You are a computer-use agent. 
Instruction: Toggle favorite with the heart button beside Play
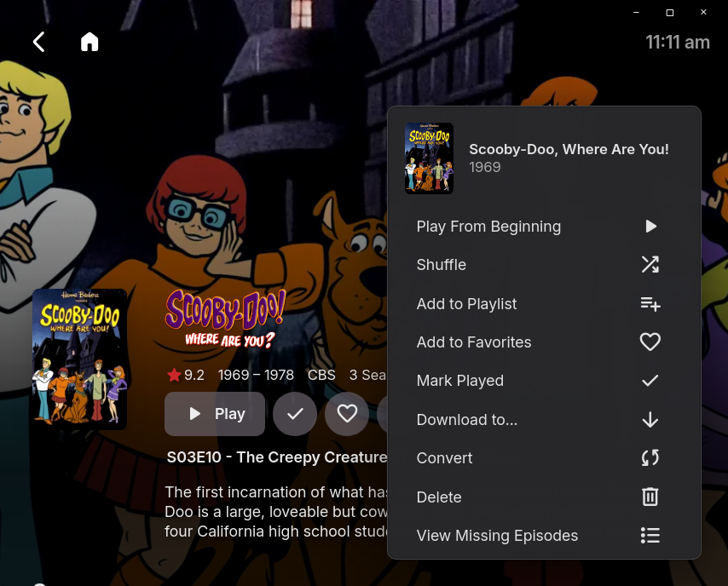click(347, 413)
